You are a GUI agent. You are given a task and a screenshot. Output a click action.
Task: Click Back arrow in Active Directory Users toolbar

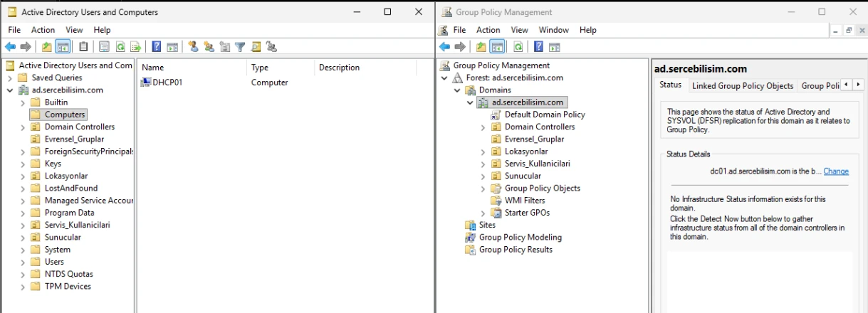[10, 47]
